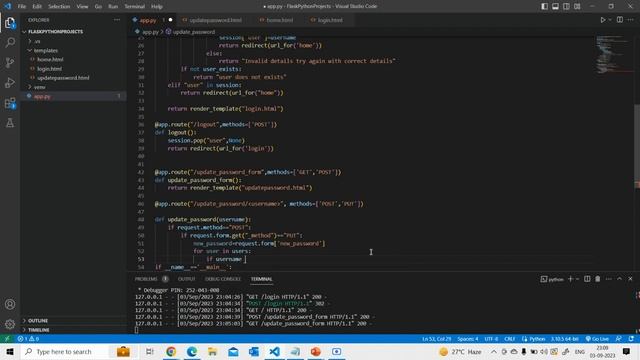640x360 pixels.
Task: Open terminal panel More Actions ellipsis
Action: coord(609,279)
